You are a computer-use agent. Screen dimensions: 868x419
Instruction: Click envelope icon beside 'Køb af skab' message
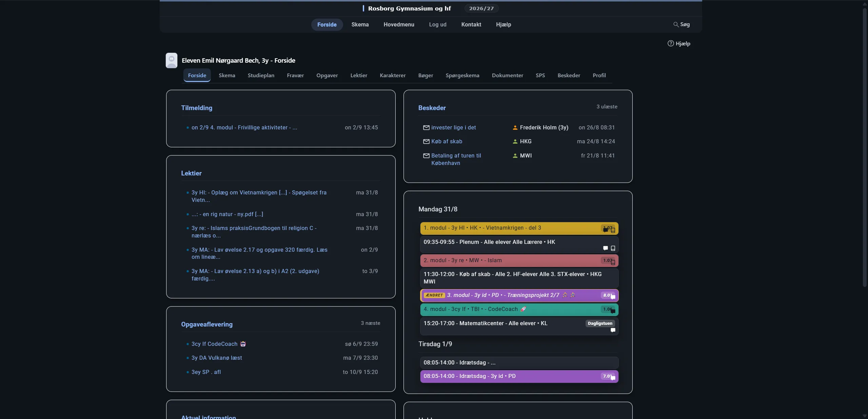click(x=426, y=142)
